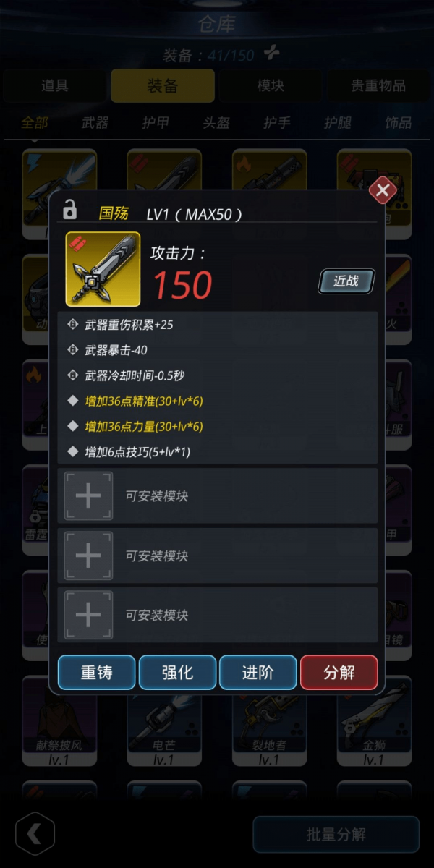The width and height of the screenshot is (434, 868).
Task: Tap the plus icon to expand equipment capacity
Action: click(x=270, y=53)
